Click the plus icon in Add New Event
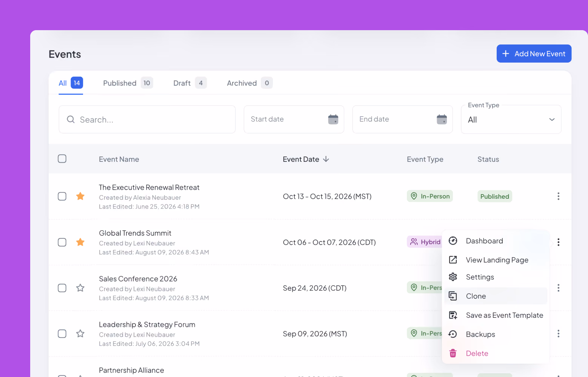Viewport: 588px width, 377px height. click(506, 54)
